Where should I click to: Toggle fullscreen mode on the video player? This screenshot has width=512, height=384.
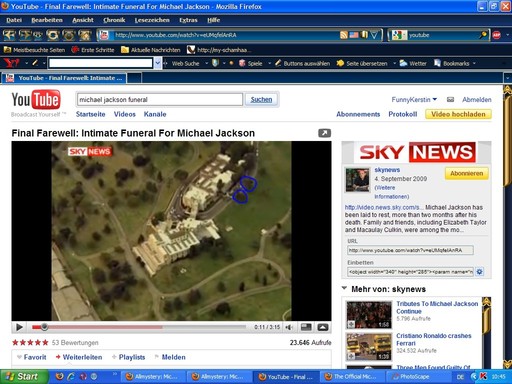pos(323,327)
